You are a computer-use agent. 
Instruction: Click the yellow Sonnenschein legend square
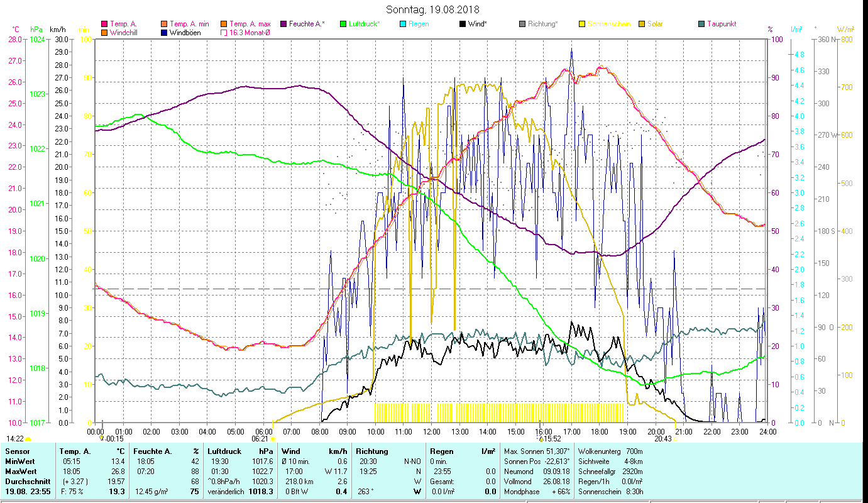pyautogui.click(x=581, y=24)
